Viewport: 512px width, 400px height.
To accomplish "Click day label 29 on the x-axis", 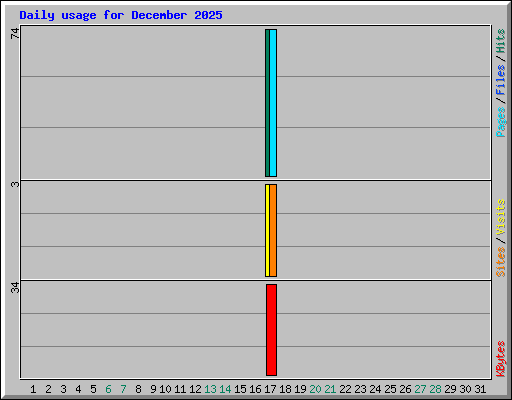I will click(450, 389).
